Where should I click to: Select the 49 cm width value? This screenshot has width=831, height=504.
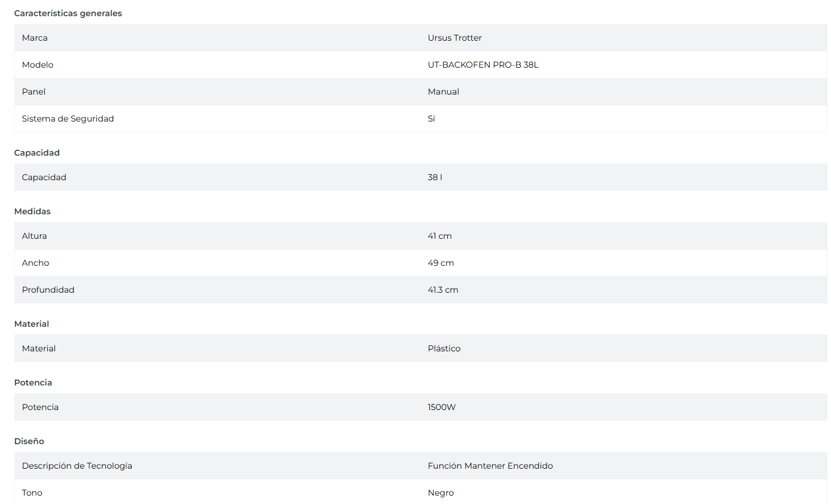pos(441,263)
